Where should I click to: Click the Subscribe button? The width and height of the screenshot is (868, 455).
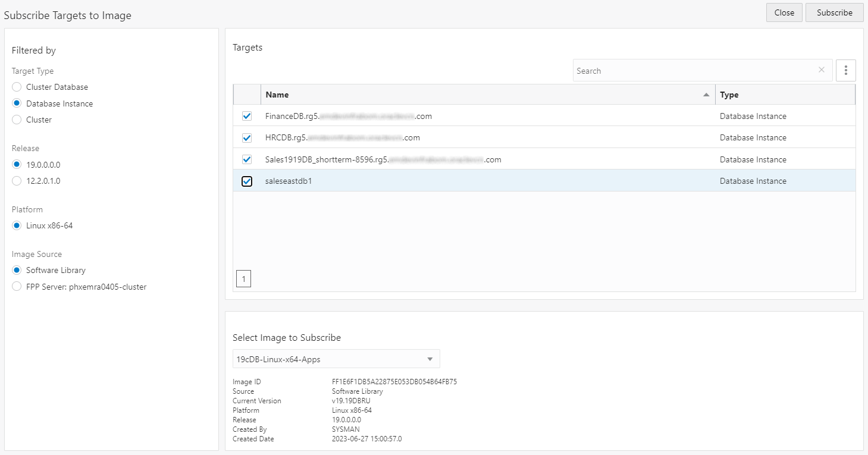point(834,12)
